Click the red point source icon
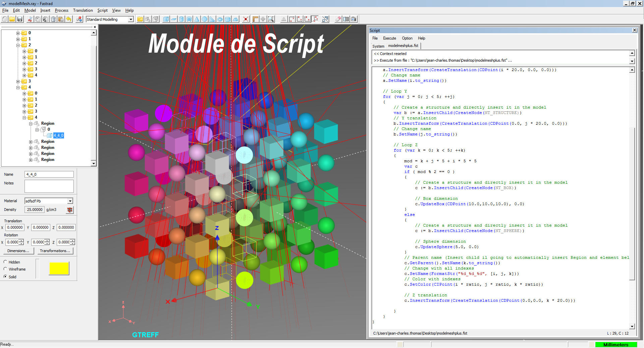Viewport: 644px width, 348px height. pyautogui.click(x=246, y=19)
